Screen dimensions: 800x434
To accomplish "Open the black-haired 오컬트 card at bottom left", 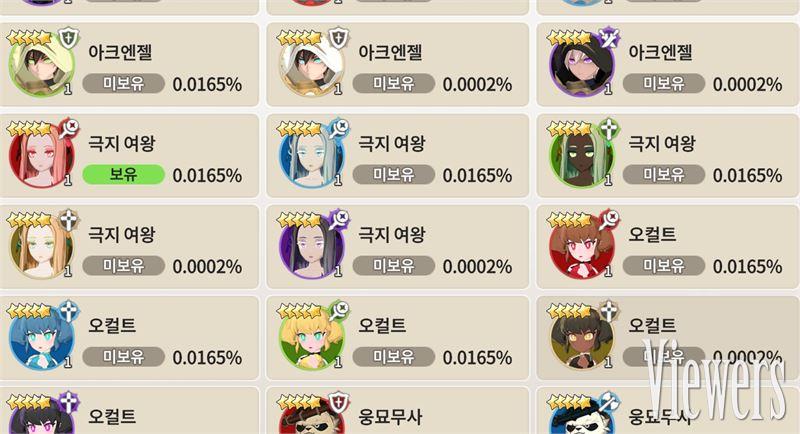I will [x=129, y=411].
